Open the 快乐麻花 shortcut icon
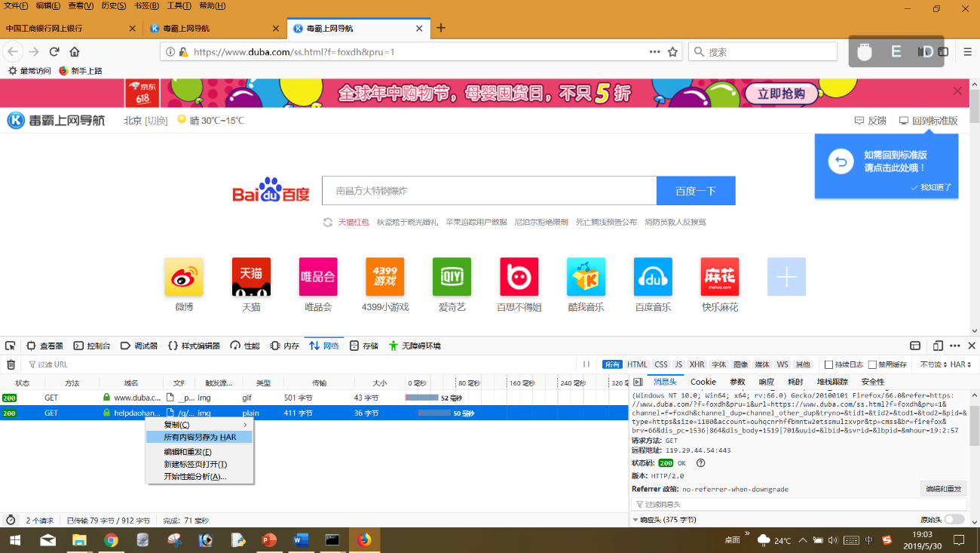Screen dimensions: 980x553 click(720, 277)
